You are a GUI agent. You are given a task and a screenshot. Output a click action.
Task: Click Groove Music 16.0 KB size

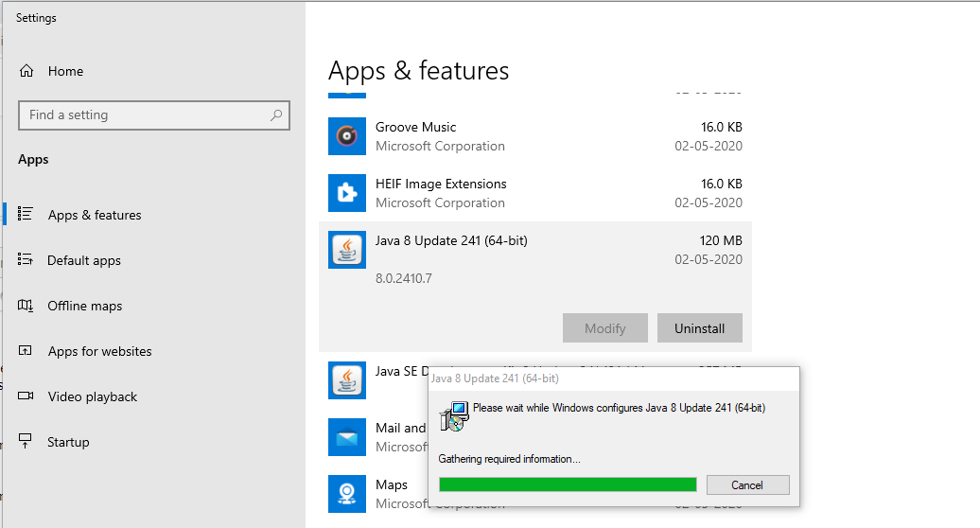pos(721,127)
